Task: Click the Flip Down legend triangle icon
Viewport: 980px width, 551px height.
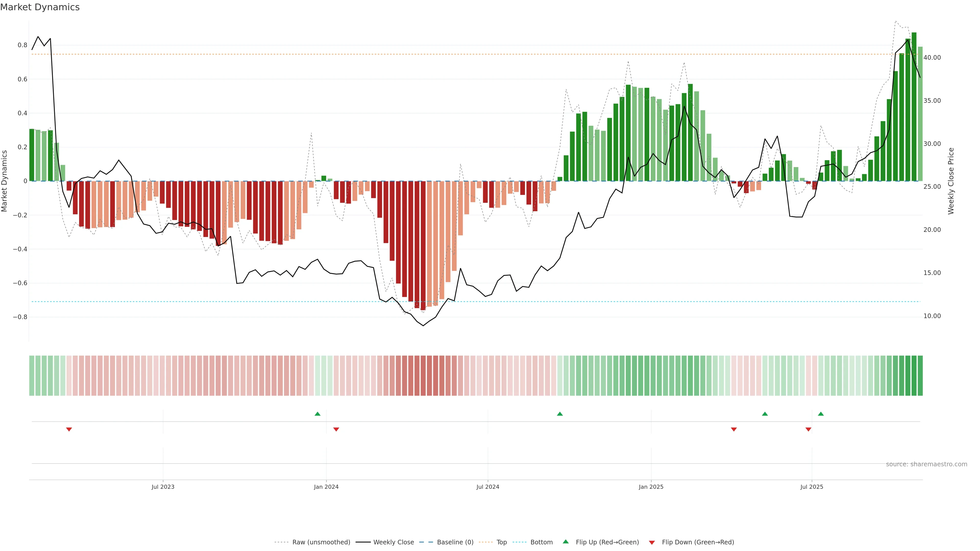Action: pos(652,542)
